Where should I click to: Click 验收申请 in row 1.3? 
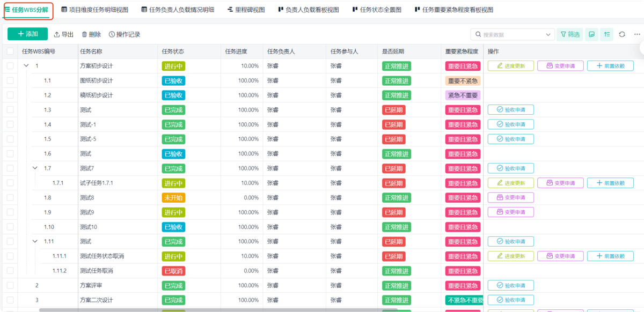click(511, 110)
